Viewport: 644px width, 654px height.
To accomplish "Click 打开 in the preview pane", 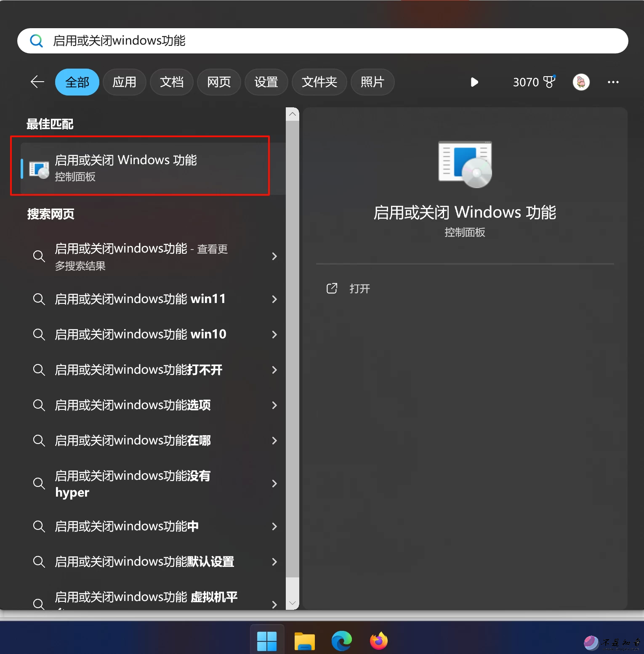I will pyautogui.click(x=359, y=289).
